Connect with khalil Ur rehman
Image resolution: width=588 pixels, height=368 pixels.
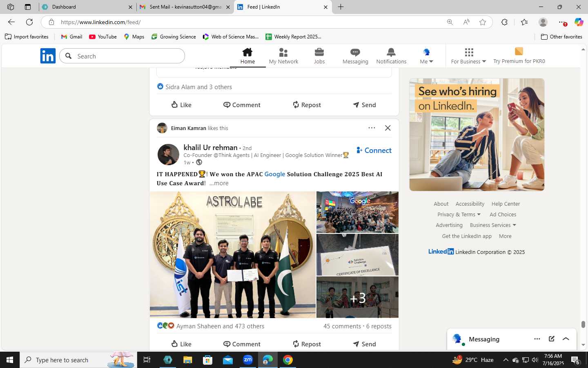[374, 150]
